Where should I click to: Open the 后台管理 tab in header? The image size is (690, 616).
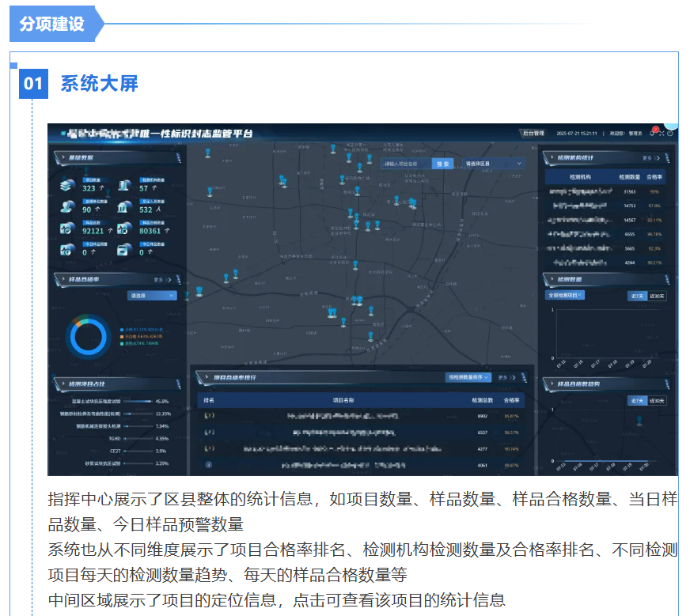[533, 134]
